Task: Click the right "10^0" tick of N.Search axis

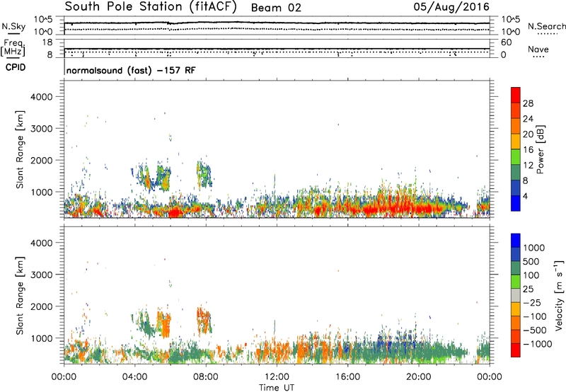Action: click(510, 32)
